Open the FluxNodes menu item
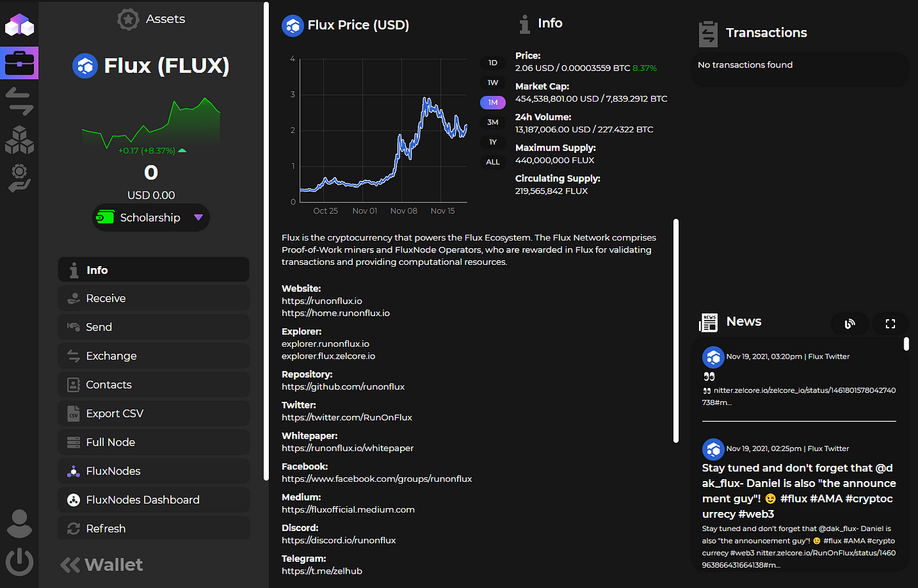Screen dimensions: 918x588 (x=153, y=471)
